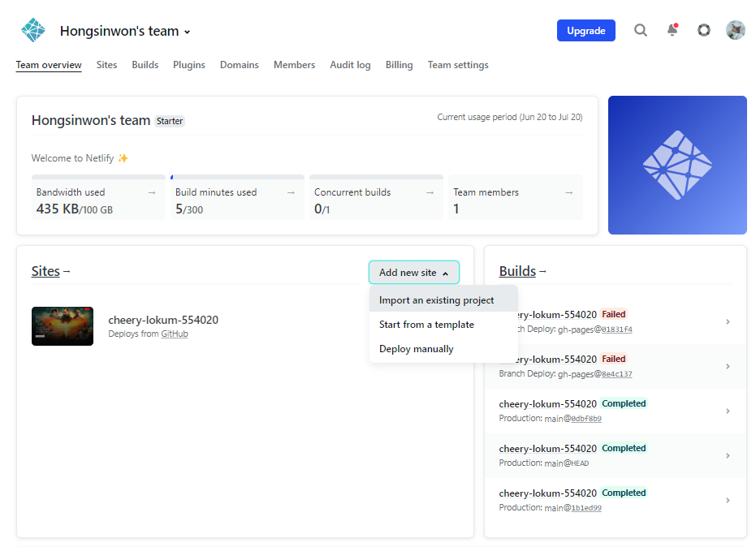Image resolution: width=756 pixels, height=547 pixels.
Task: Open the search magnifier icon
Action: tap(640, 30)
